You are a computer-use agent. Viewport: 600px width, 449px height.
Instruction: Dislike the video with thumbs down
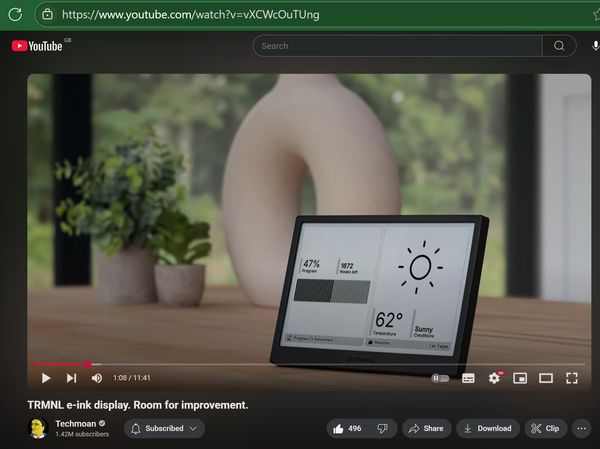click(381, 428)
